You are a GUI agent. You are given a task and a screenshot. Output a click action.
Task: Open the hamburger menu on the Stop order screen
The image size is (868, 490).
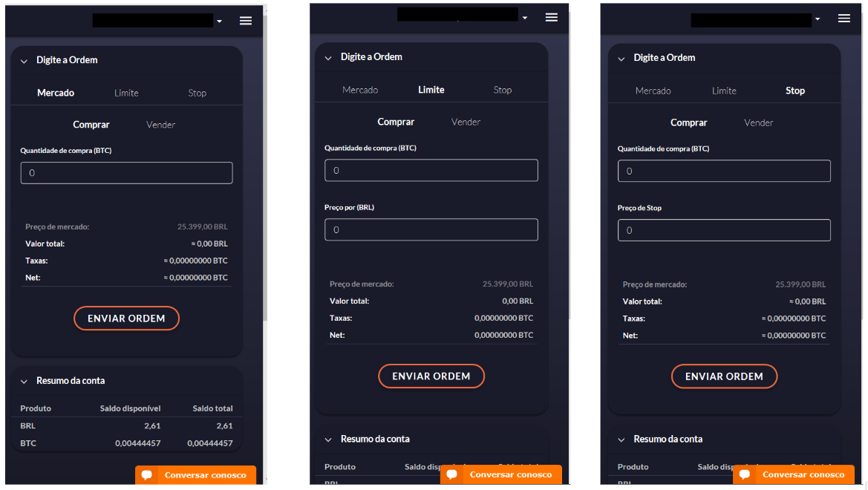point(843,19)
